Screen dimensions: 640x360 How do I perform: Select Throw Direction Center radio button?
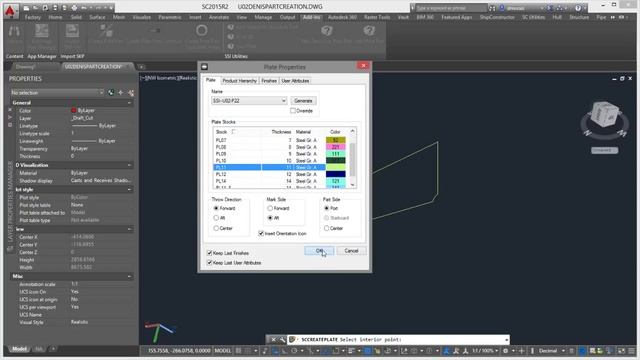click(x=216, y=228)
